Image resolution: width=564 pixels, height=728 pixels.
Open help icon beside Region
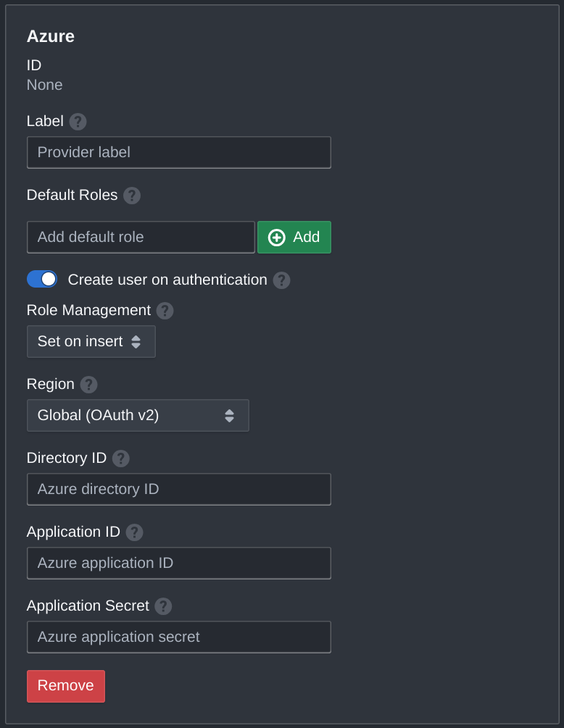(x=88, y=385)
